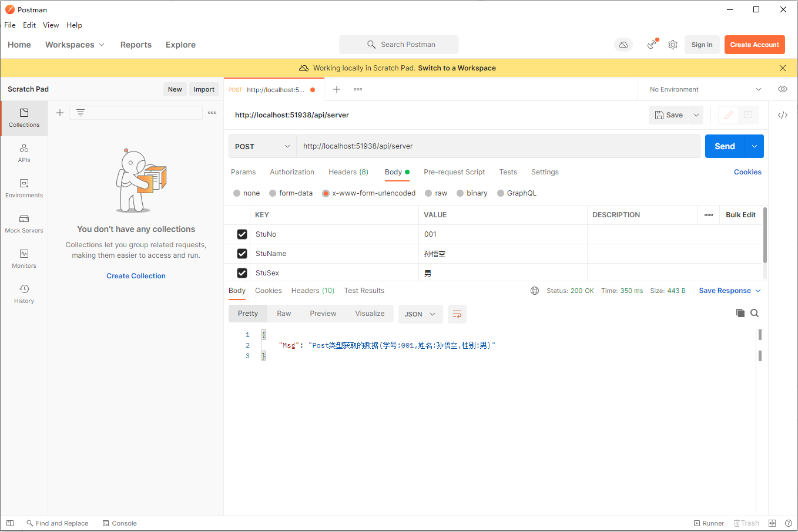This screenshot has width=798, height=532.
Task: Open the File menu
Action: point(10,25)
